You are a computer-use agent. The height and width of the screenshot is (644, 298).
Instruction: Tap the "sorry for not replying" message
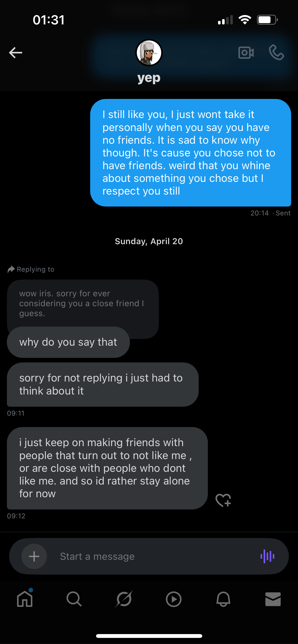102,384
